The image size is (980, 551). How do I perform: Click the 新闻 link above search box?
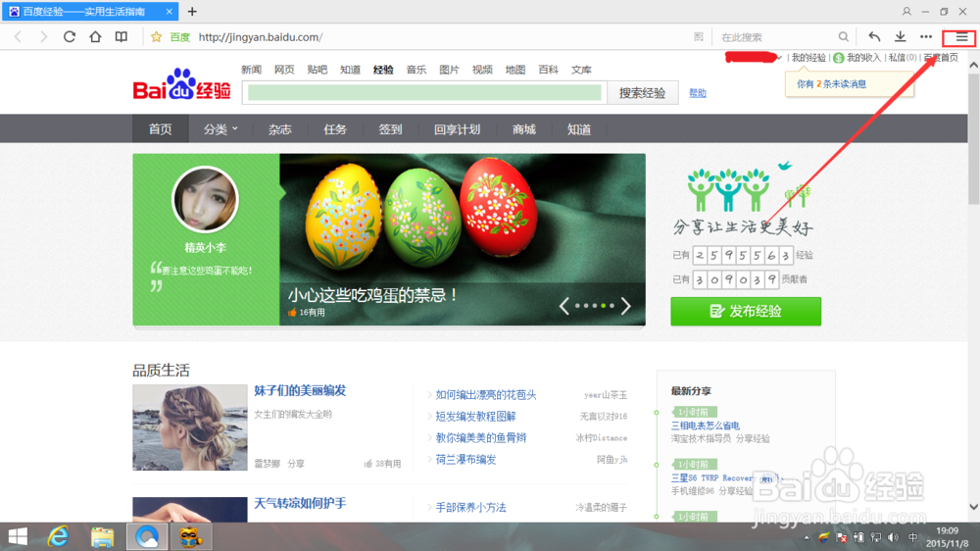point(251,70)
